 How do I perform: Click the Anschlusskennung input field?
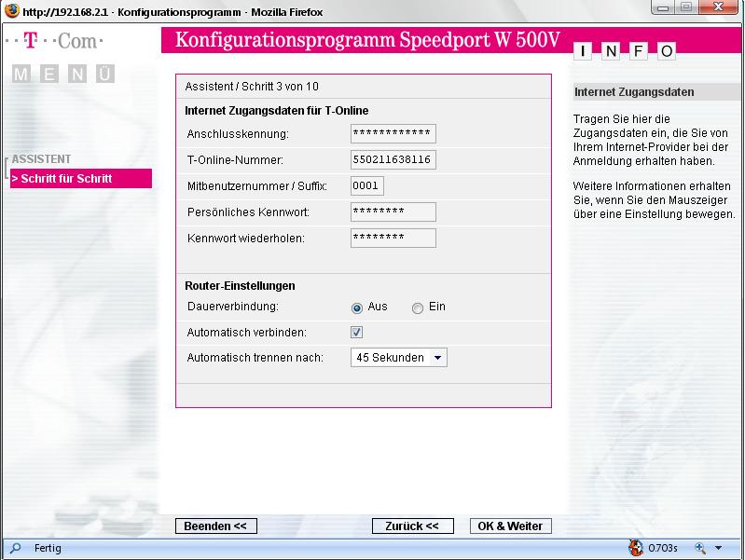(x=393, y=133)
